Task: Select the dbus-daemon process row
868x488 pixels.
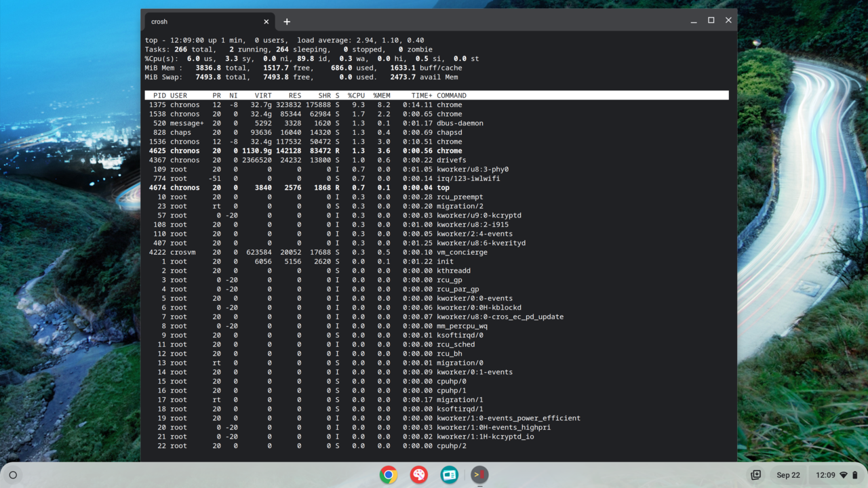Action: [437, 123]
